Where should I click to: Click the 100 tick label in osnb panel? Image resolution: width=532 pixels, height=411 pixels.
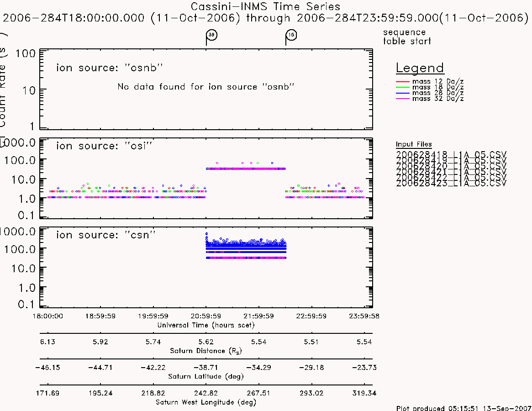pyautogui.click(x=26, y=53)
